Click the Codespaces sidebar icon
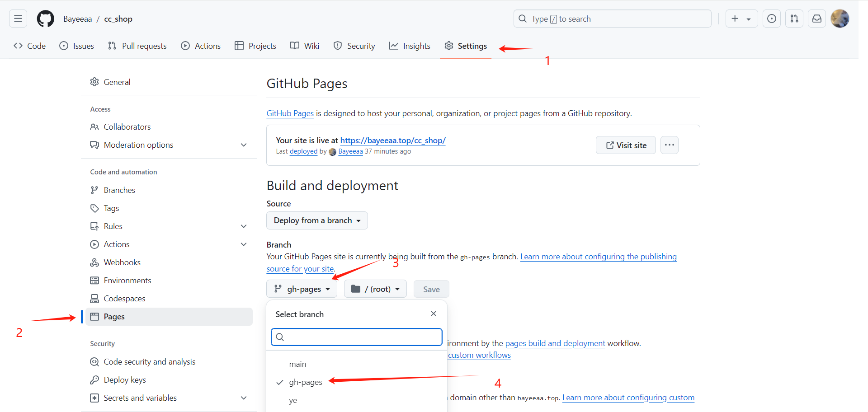Screen dimensions: 868x412 pyautogui.click(x=94, y=298)
